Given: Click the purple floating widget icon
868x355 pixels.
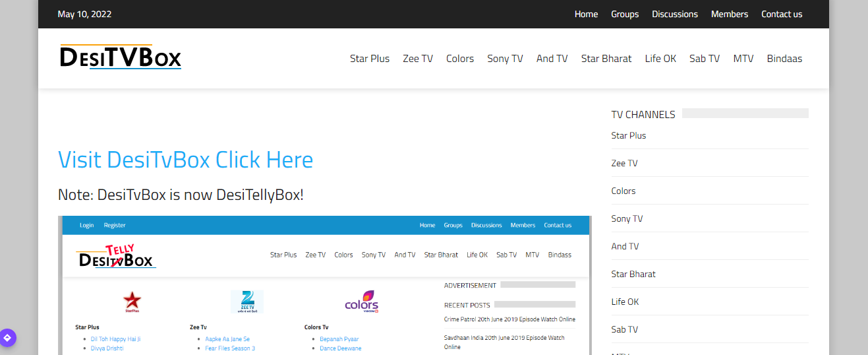Looking at the screenshot, I should pos(8,338).
